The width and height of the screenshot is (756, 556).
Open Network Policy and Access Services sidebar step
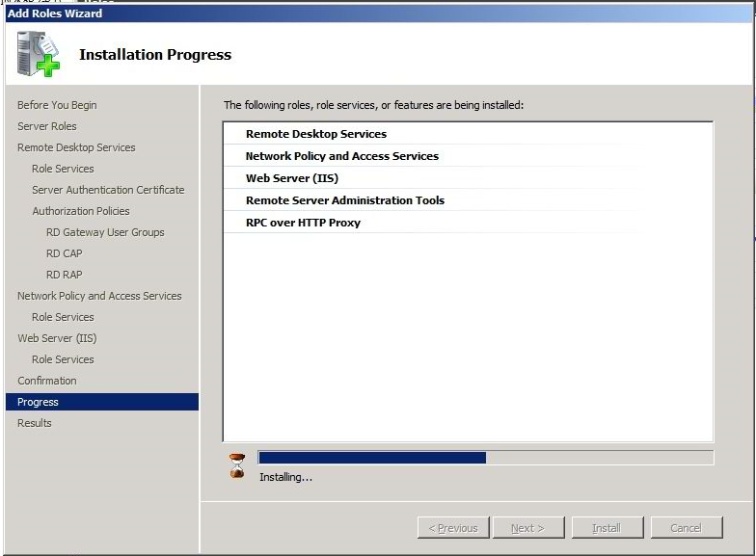click(x=99, y=296)
